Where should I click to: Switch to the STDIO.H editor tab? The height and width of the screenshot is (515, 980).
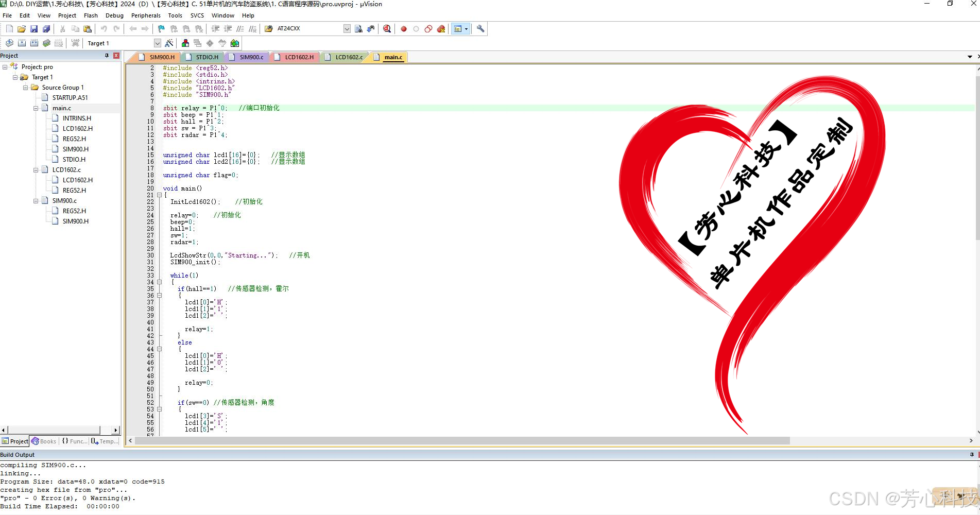click(202, 57)
